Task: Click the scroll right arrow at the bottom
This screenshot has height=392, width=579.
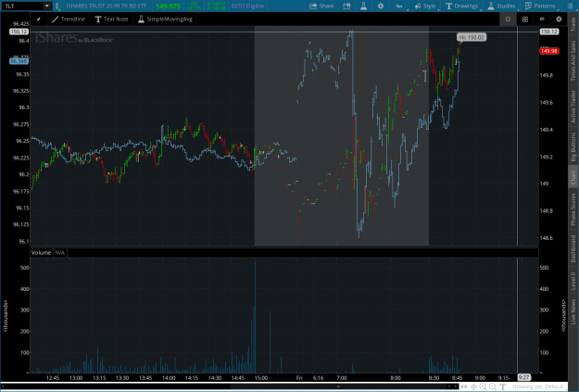Action: pos(456,386)
